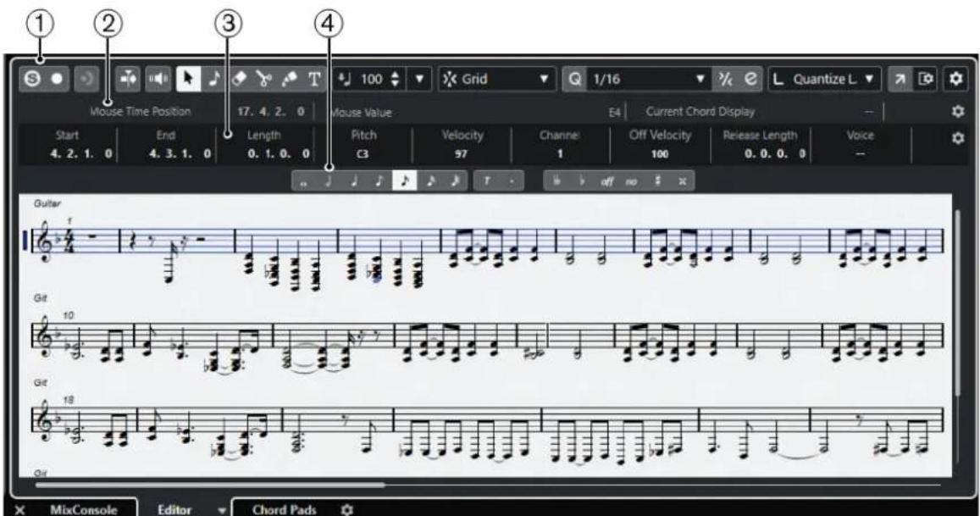
Task: Click the blue selected note in the score
Action: (x=375, y=278)
